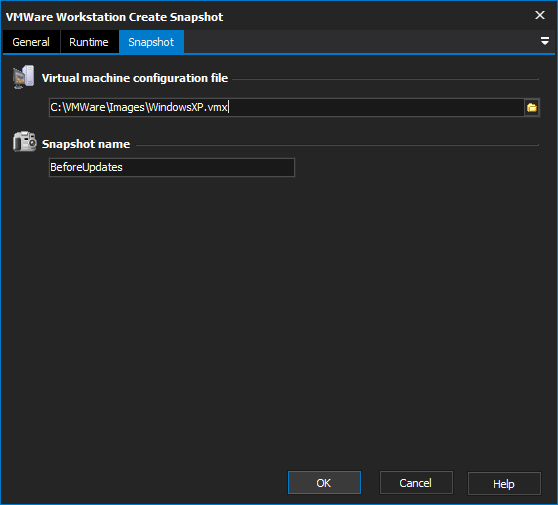
Task: Click the virtual machine computer icon
Action: (x=23, y=77)
